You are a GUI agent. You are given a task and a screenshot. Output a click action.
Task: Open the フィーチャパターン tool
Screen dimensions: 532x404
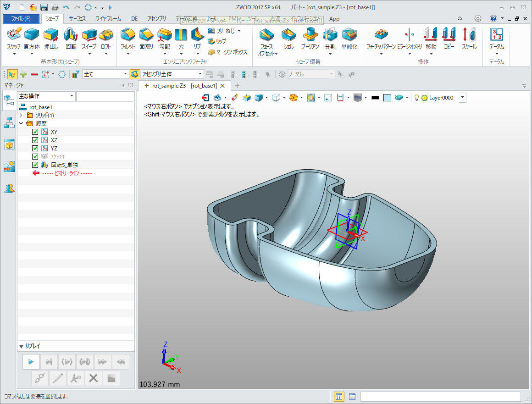[381, 39]
